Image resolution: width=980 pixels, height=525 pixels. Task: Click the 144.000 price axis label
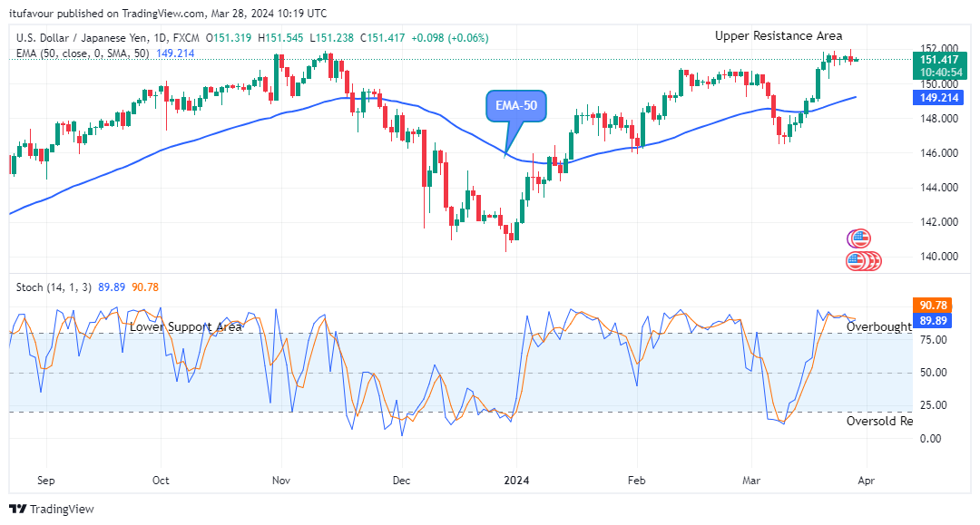click(939, 188)
